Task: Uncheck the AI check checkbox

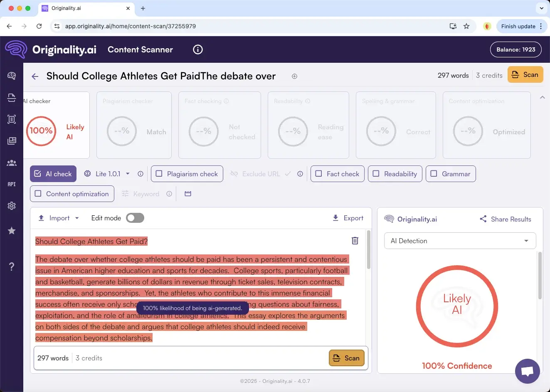Action: pyautogui.click(x=37, y=174)
